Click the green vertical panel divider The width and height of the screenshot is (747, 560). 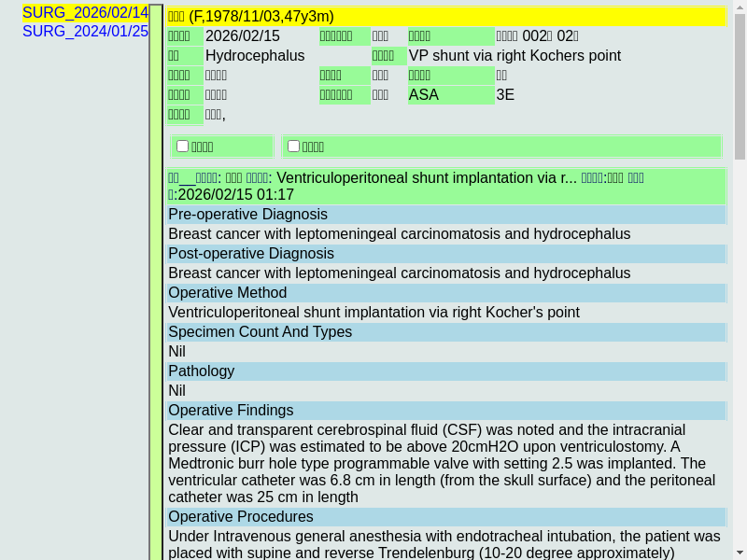point(156,280)
